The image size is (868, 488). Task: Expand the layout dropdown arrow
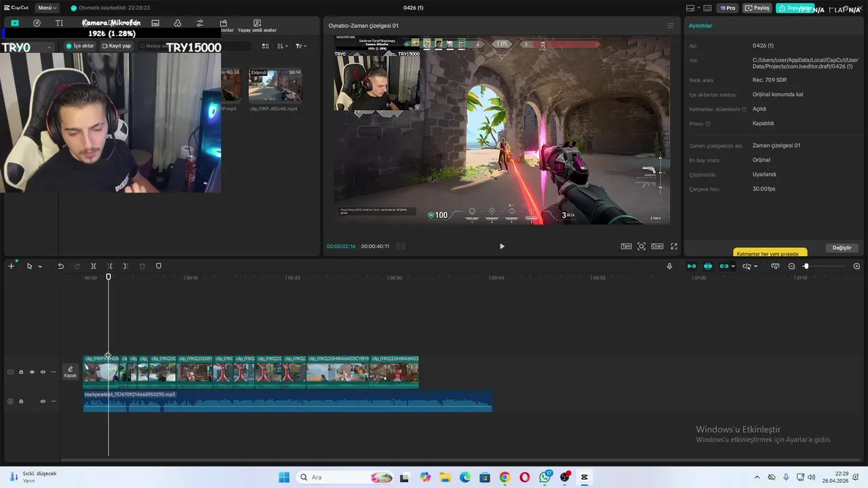click(698, 8)
